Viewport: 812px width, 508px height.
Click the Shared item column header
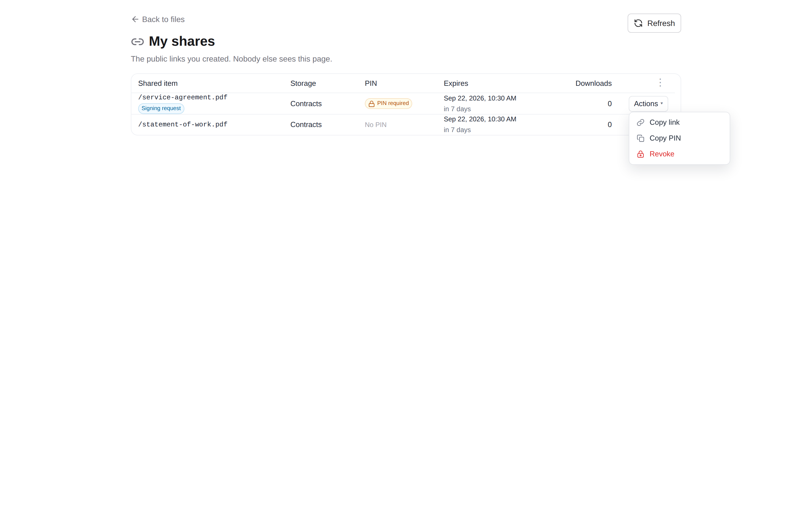158,83
